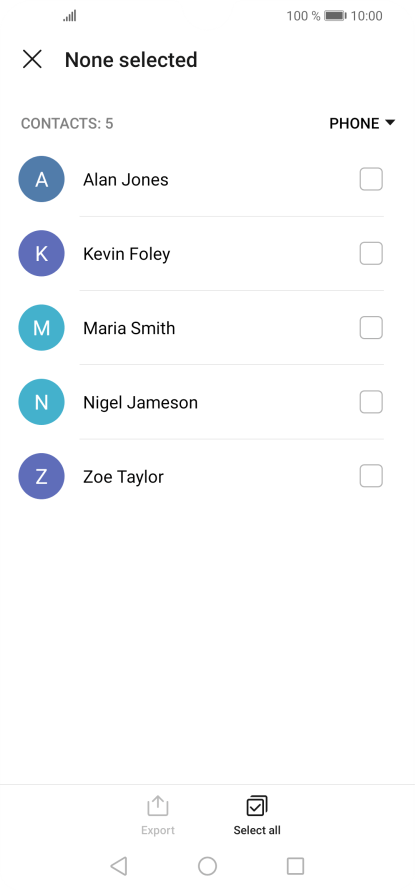Open the PHONE storage dropdown
This screenshot has height=890, width=415.
[x=362, y=123]
